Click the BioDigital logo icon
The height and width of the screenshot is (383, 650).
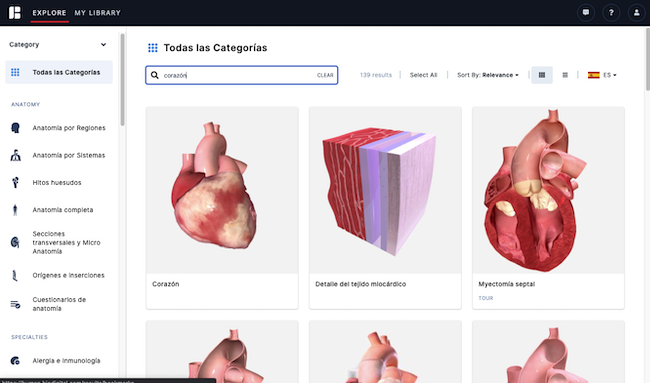pyautogui.click(x=15, y=12)
